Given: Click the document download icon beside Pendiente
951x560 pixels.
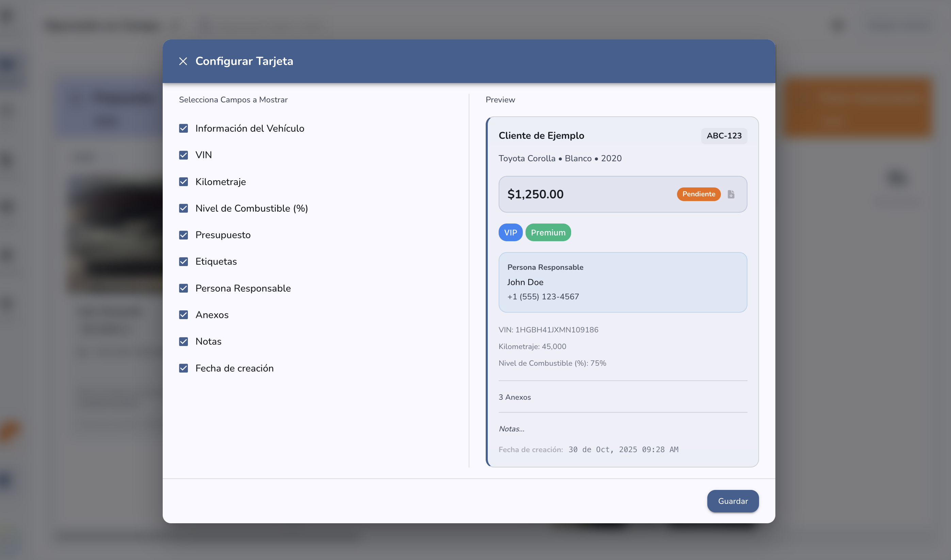Looking at the screenshot, I should [x=731, y=194].
